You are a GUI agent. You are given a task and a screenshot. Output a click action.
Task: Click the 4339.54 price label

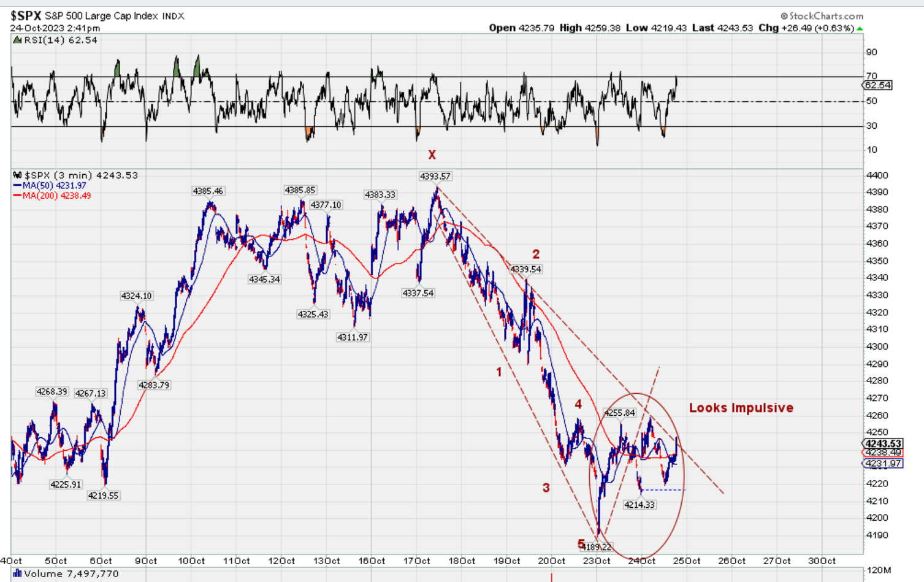pyautogui.click(x=526, y=270)
